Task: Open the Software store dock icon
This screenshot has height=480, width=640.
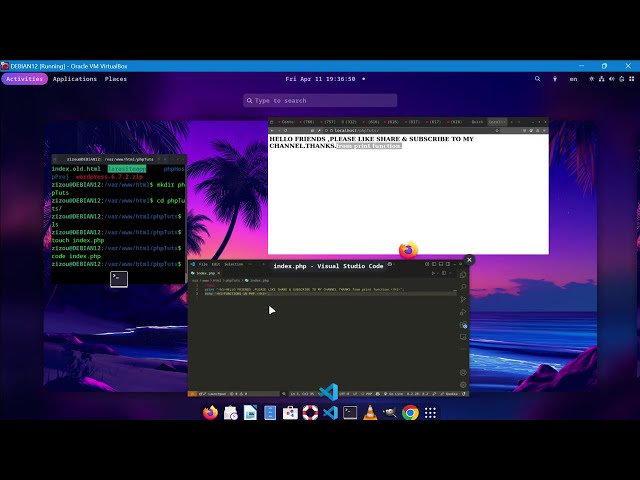Action: pos(290,413)
